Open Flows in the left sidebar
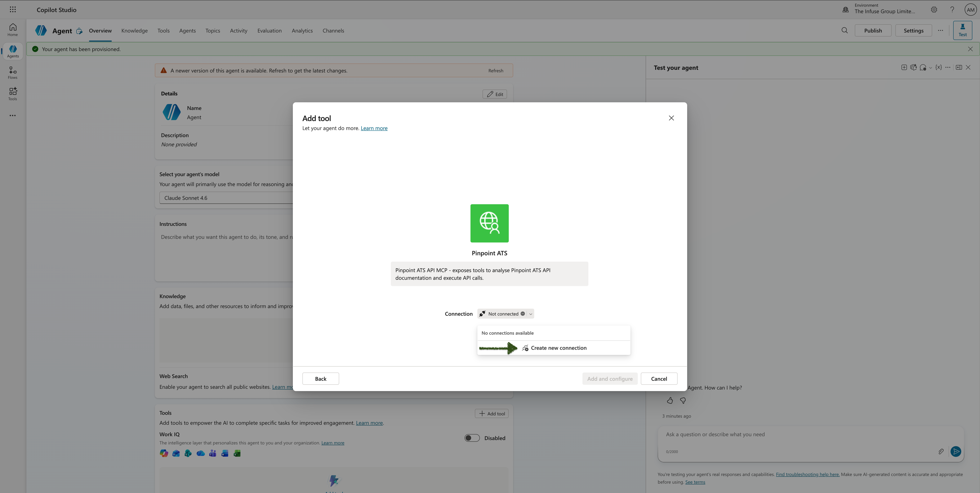The width and height of the screenshot is (980, 493). point(13,73)
